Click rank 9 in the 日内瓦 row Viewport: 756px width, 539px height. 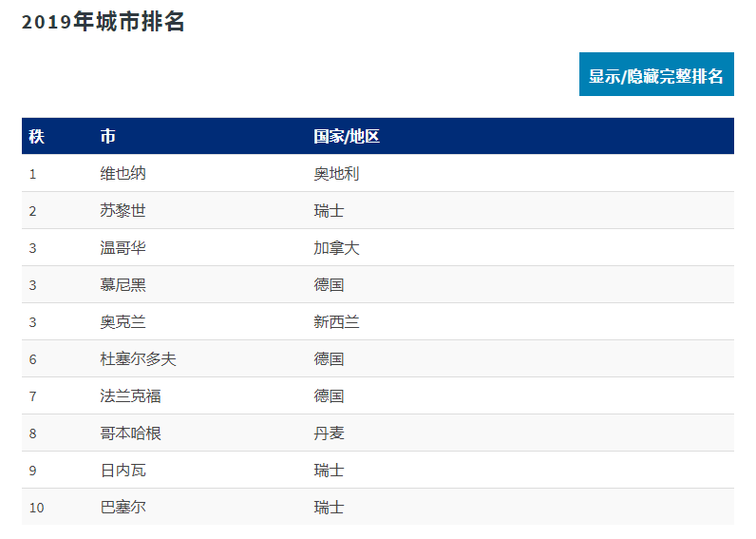32,471
